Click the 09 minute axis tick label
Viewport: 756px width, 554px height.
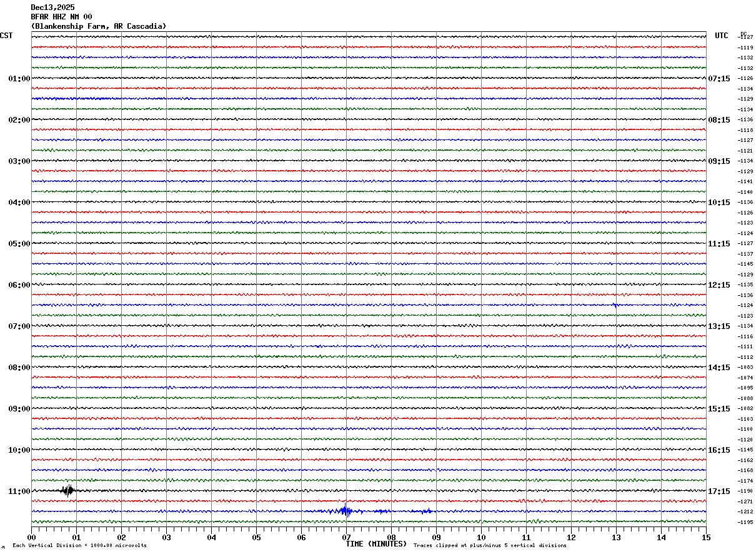(x=436, y=537)
